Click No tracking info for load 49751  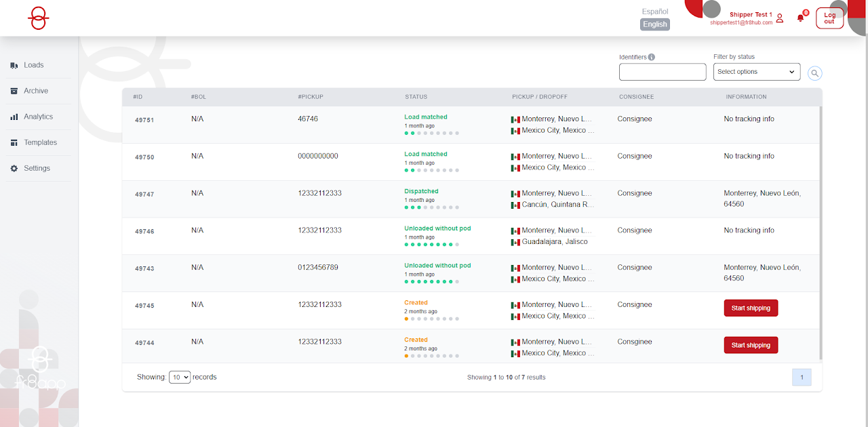click(749, 119)
